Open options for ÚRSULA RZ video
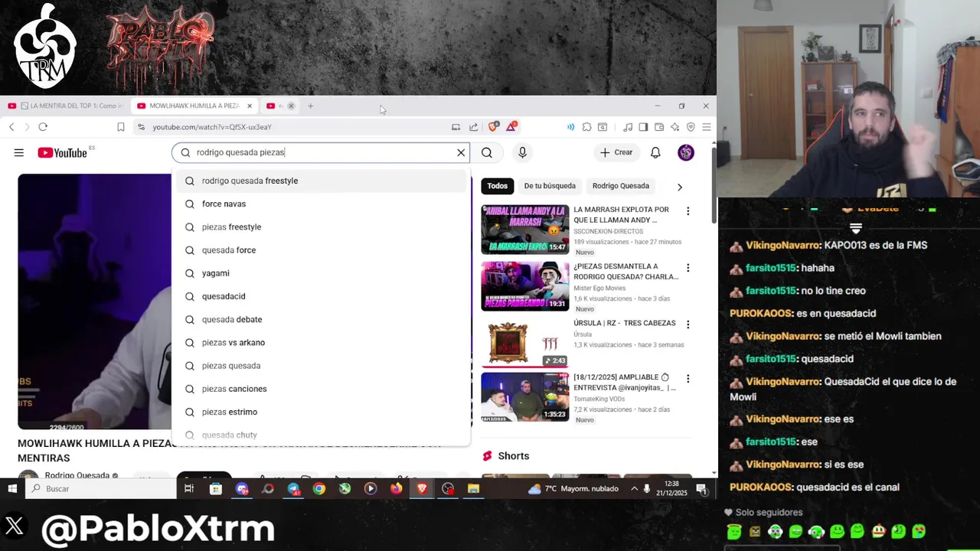This screenshot has height=551, width=980. coord(688,324)
